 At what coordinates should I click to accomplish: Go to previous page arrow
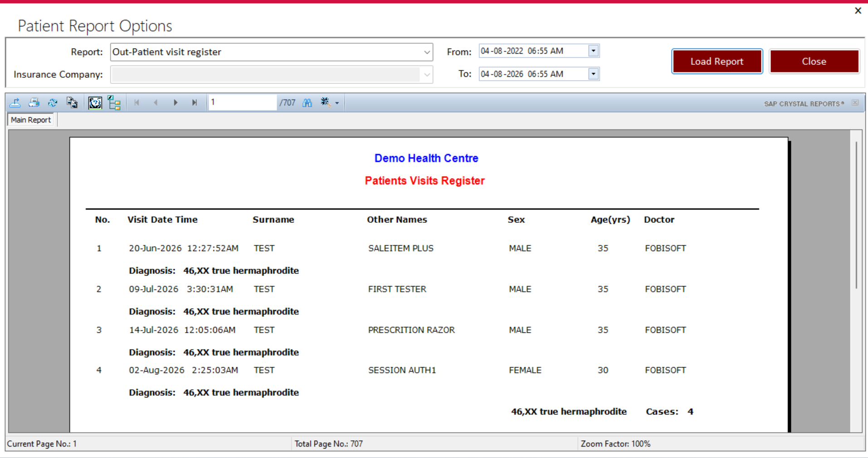click(x=156, y=103)
